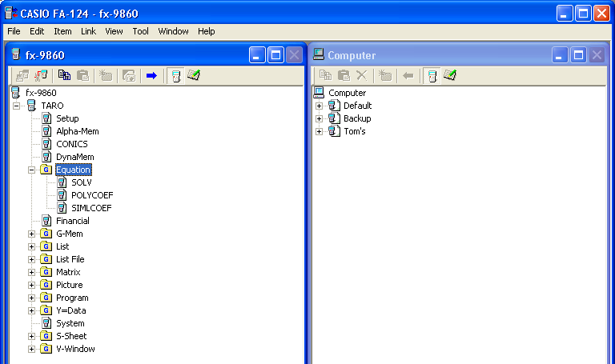
Task: Click the SIMLCOEF file icon
Action: click(62, 208)
